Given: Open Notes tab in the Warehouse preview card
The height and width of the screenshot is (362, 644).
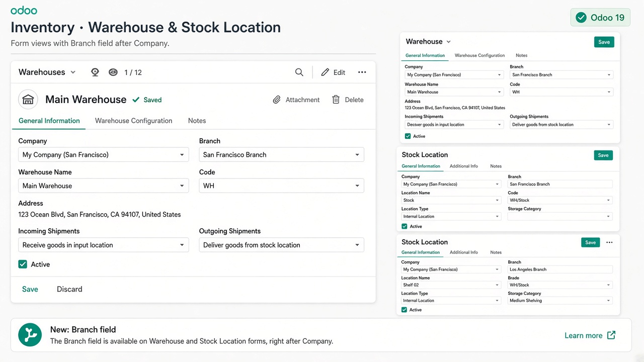Looking at the screenshot, I should [x=522, y=56].
